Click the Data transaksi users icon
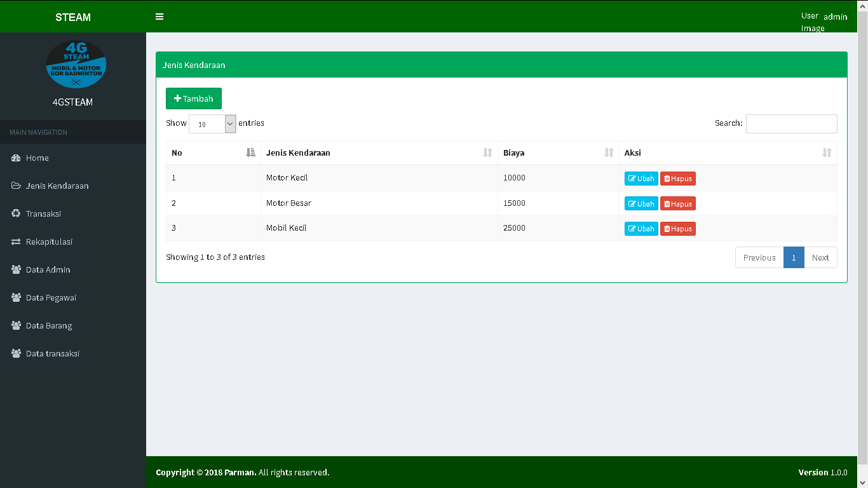868x488 pixels. click(x=16, y=353)
